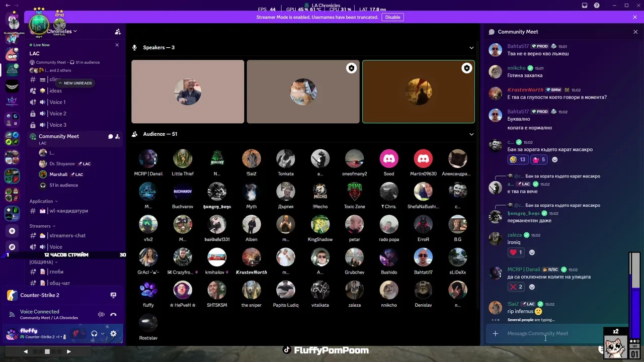644x362 pixels.
Task: Click the fluffy user panel avatar
Action: click(x=12, y=333)
